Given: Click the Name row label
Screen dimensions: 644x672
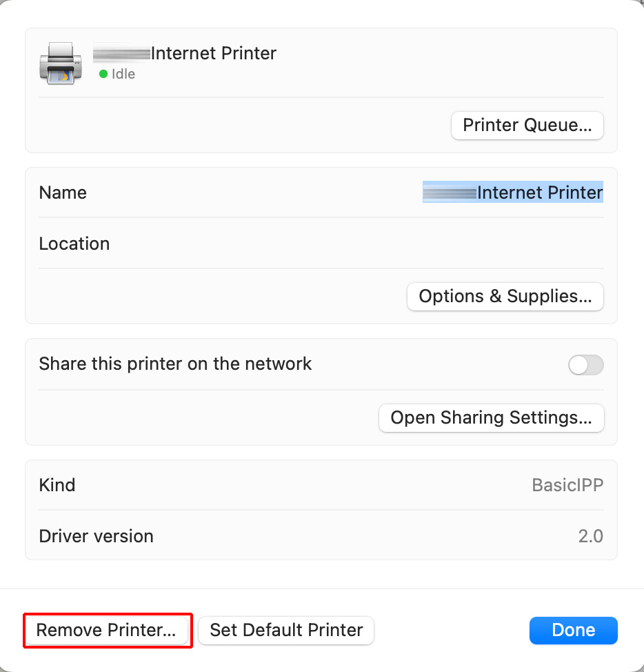Looking at the screenshot, I should pos(63,192).
